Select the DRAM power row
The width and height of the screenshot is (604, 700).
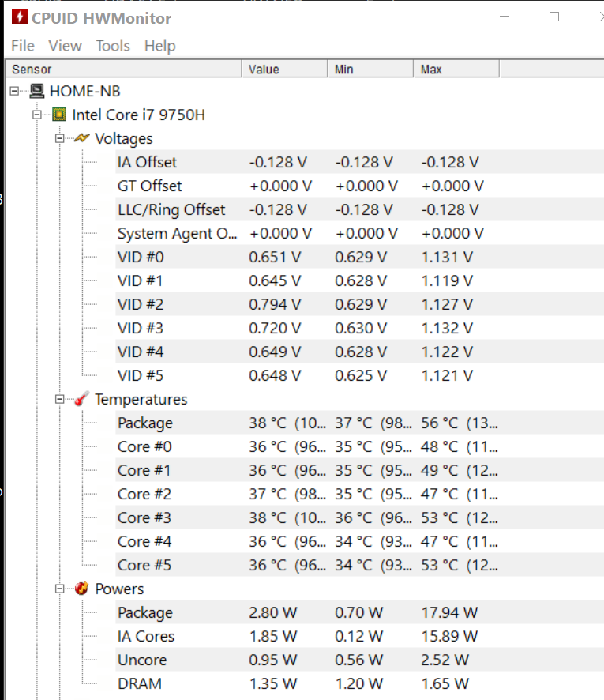[359, 683]
